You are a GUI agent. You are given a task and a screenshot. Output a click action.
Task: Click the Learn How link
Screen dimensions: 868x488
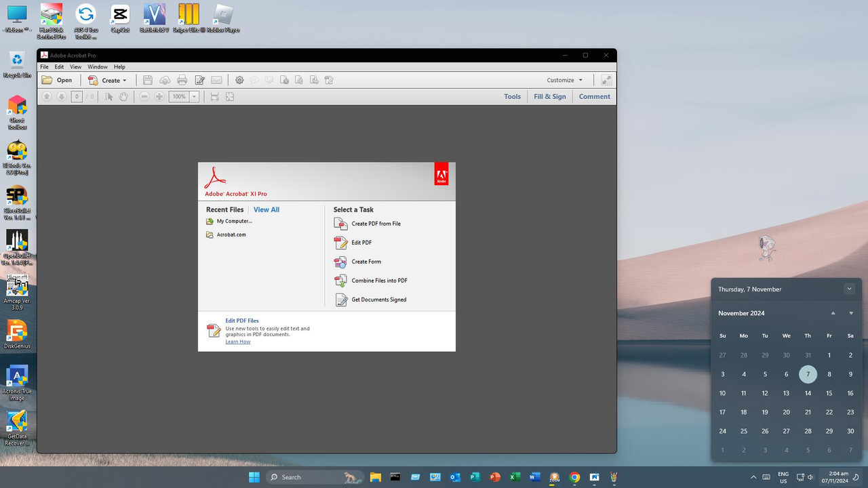(238, 342)
